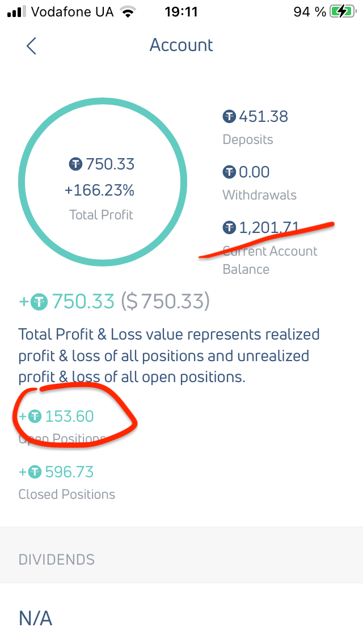
Task: Tap the teal Tether icon before 750.33
Action: tap(39, 302)
